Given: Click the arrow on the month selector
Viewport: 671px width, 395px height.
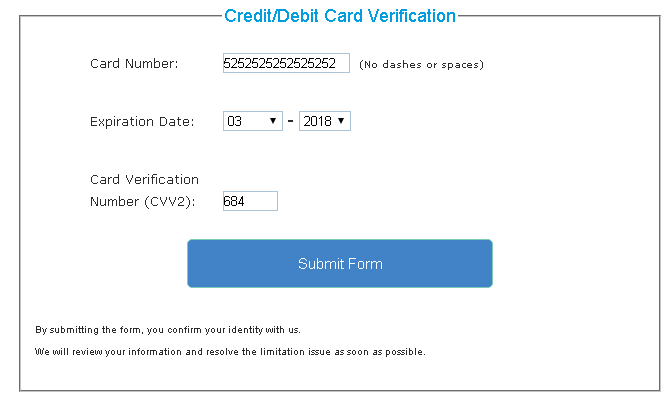Looking at the screenshot, I should (273, 121).
